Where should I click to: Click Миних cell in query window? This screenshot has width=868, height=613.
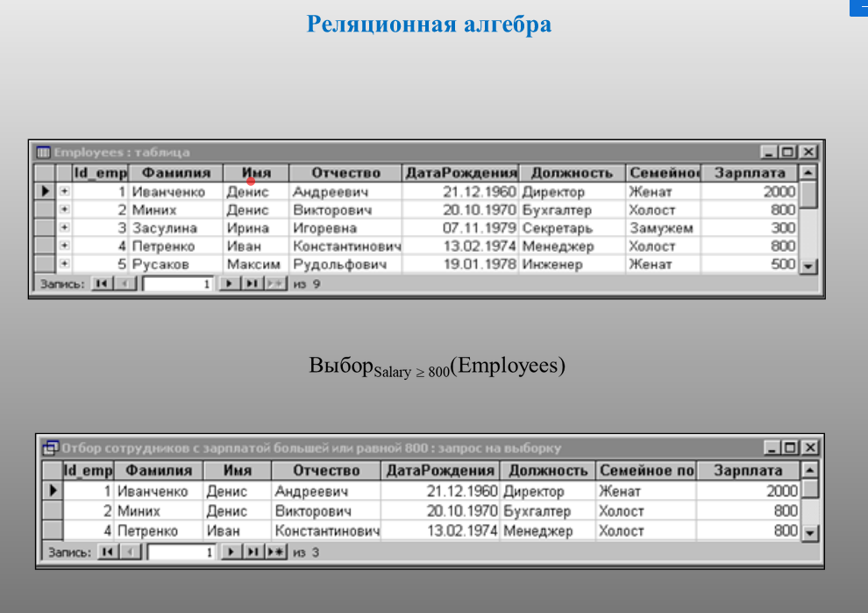click(159, 510)
